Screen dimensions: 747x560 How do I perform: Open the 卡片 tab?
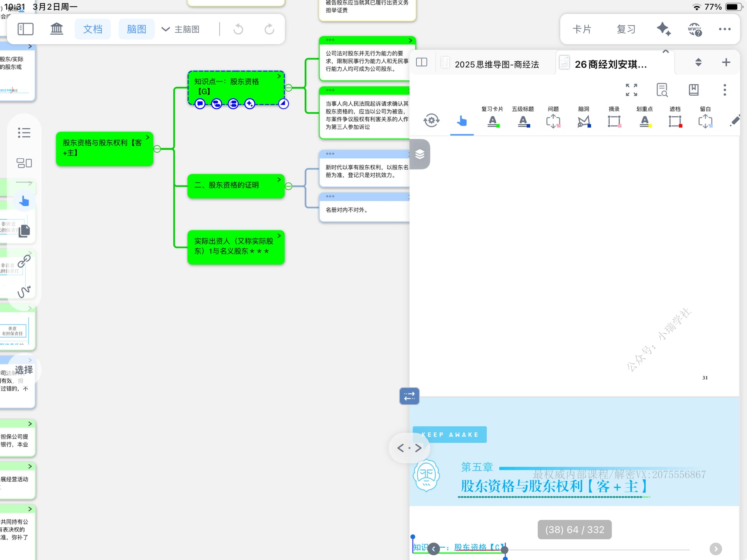(582, 29)
